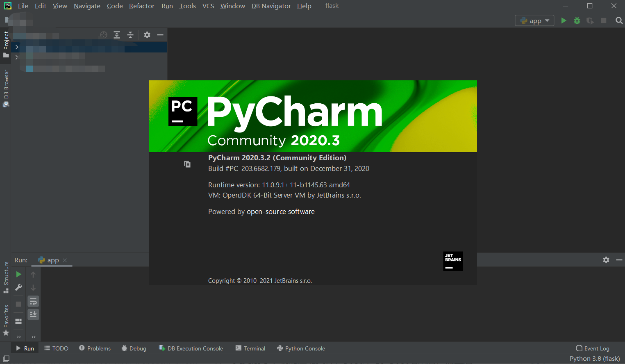The height and width of the screenshot is (364, 625).
Task: Follow the open-source software link
Action: tap(281, 212)
